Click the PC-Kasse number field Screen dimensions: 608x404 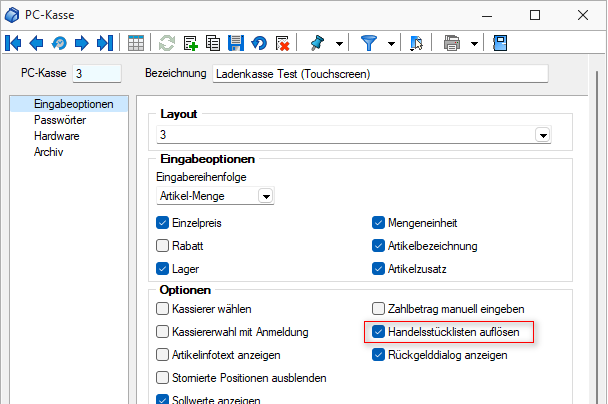pos(97,73)
